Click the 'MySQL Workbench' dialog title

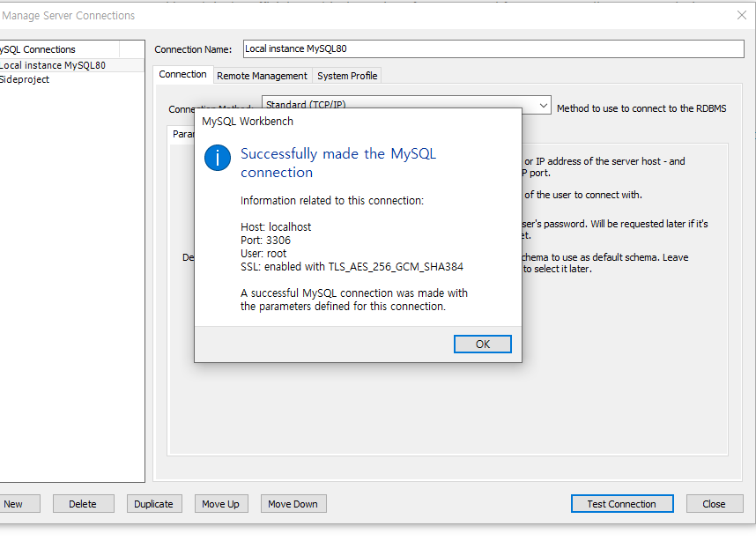coord(248,122)
